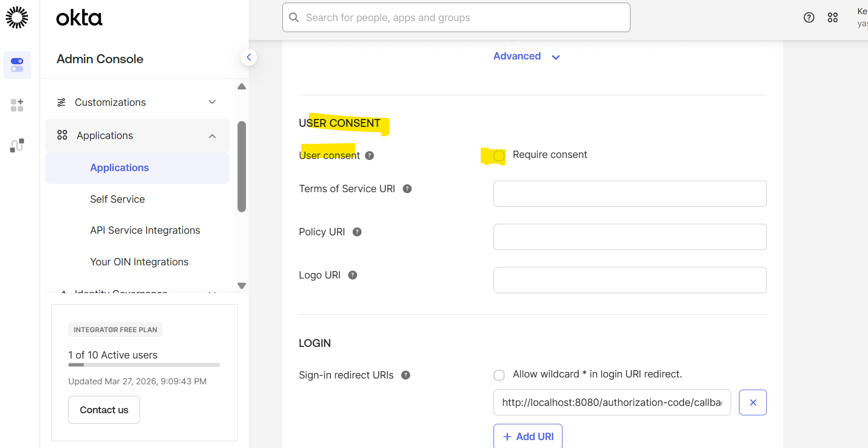
Task: Open the apps grid icon in header
Action: pyautogui.click(x=833, y=17)
